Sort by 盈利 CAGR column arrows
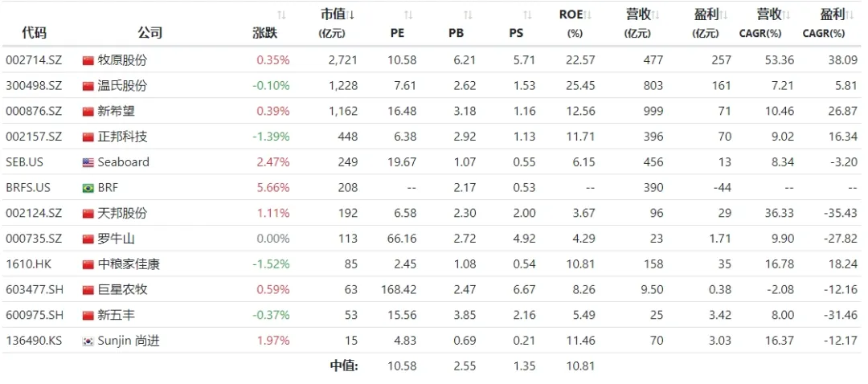This screenshot has height=384, width=868. pos(850,15)
